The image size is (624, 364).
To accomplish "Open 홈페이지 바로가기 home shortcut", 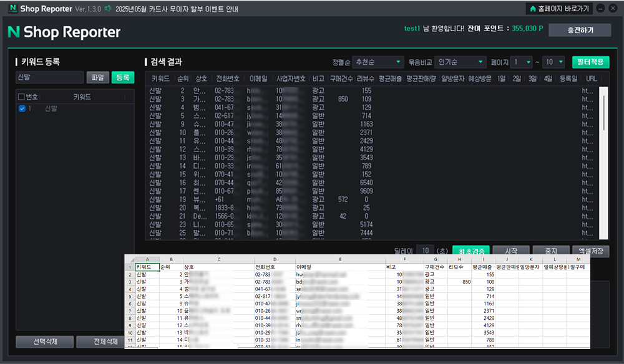I will (558, 9).
